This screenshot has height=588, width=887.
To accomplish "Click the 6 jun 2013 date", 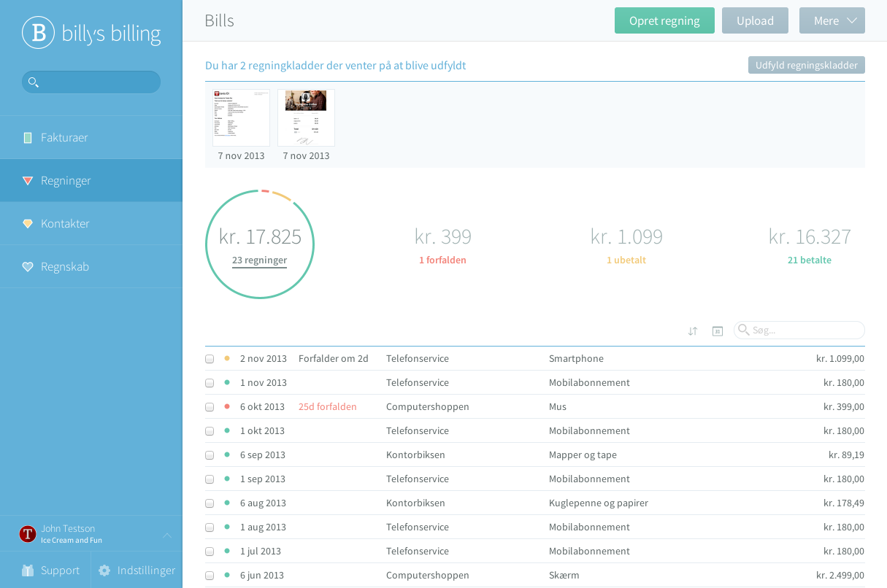I will point(262,576).
